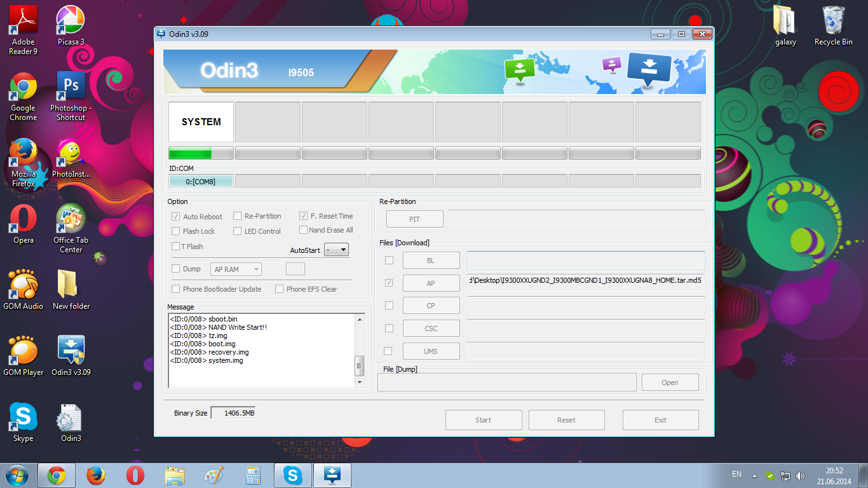Viewport: 868px width, 488px height.
Task: Open Calculator from the taskbar
Action: click(x=253, y=475)
